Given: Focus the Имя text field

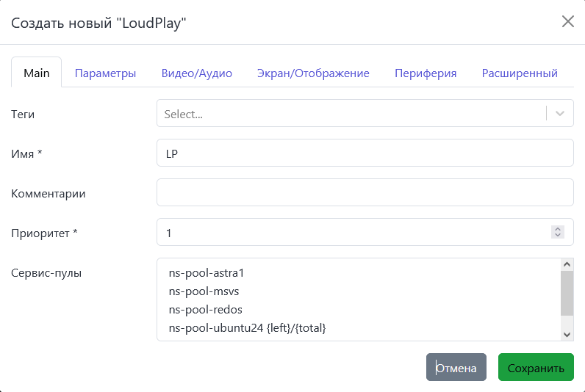Looking at the screenshot, I should (365, 153).
